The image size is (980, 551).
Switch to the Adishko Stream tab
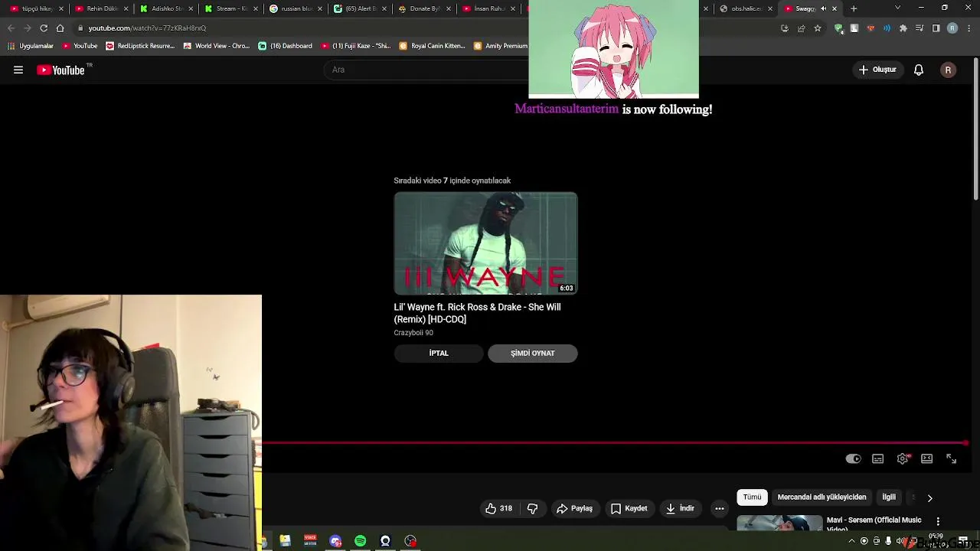[166, 8]
